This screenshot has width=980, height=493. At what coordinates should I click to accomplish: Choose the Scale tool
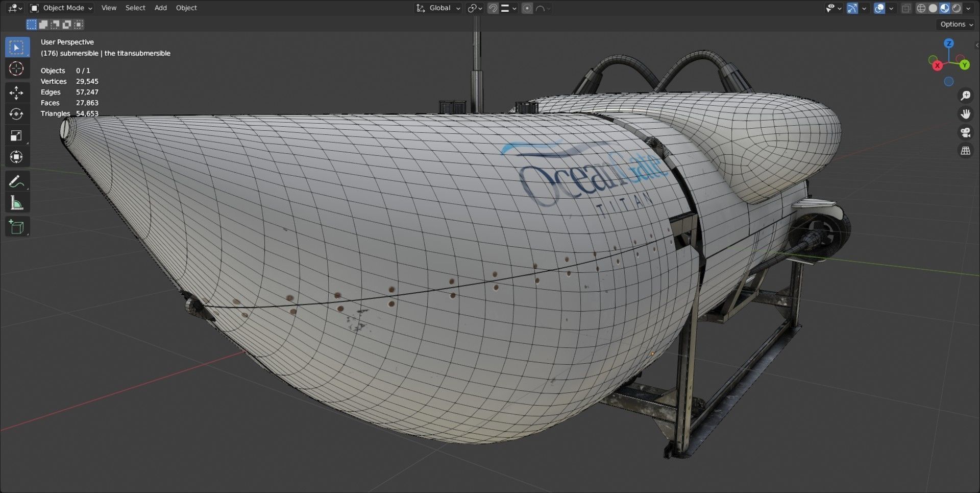[16, 135]
